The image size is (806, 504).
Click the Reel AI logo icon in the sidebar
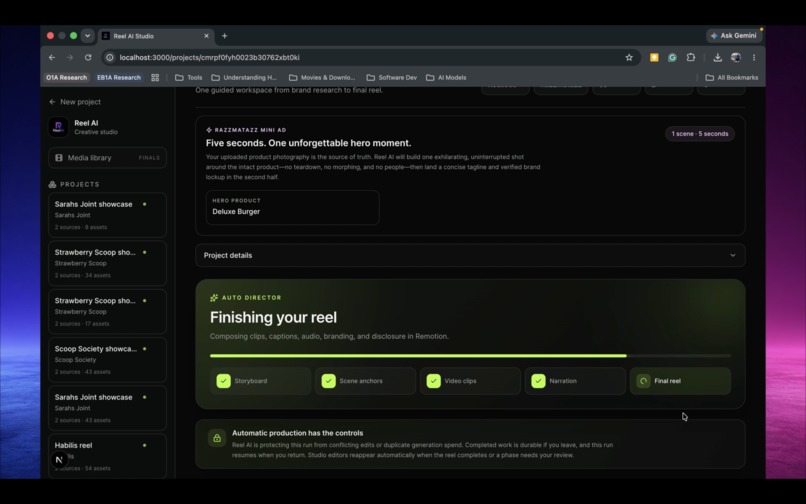point(58,127)
